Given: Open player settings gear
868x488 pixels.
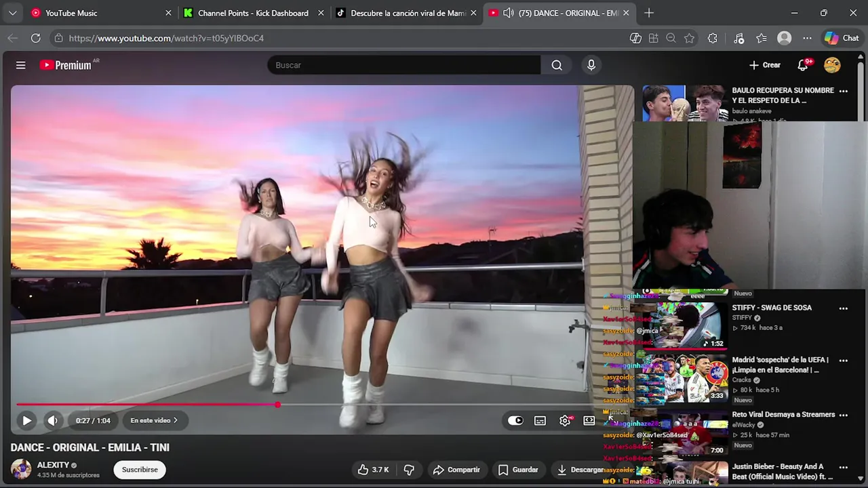Looking at the screenshot, I should pyautogui.click(x=565, y=420).
